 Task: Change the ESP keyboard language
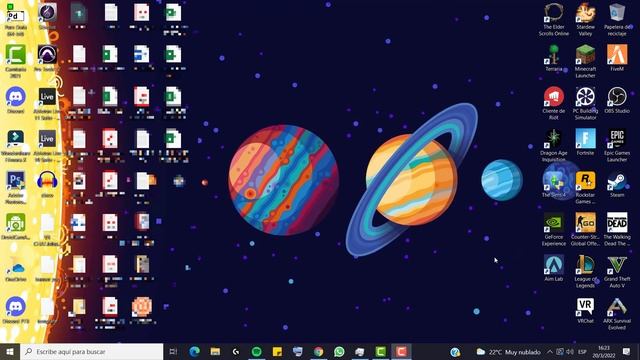pyautogui.click(x=582, y=352)
